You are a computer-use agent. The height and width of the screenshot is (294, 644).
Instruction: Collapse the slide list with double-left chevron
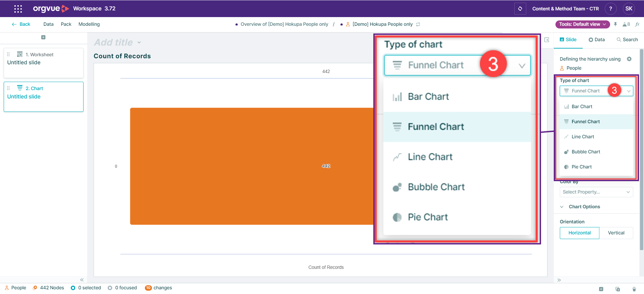[x=82, y=280]
